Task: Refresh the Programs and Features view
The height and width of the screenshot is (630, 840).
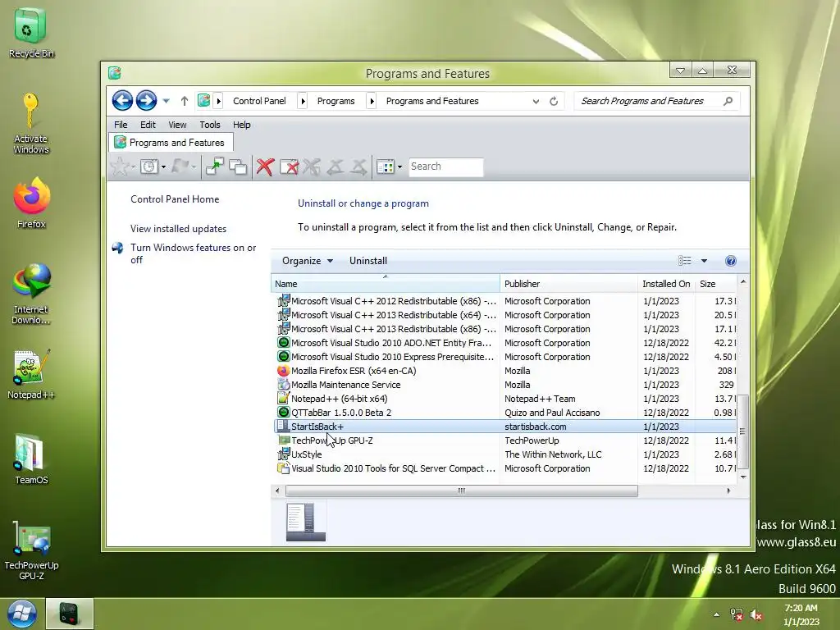Action: pos(554,101)
